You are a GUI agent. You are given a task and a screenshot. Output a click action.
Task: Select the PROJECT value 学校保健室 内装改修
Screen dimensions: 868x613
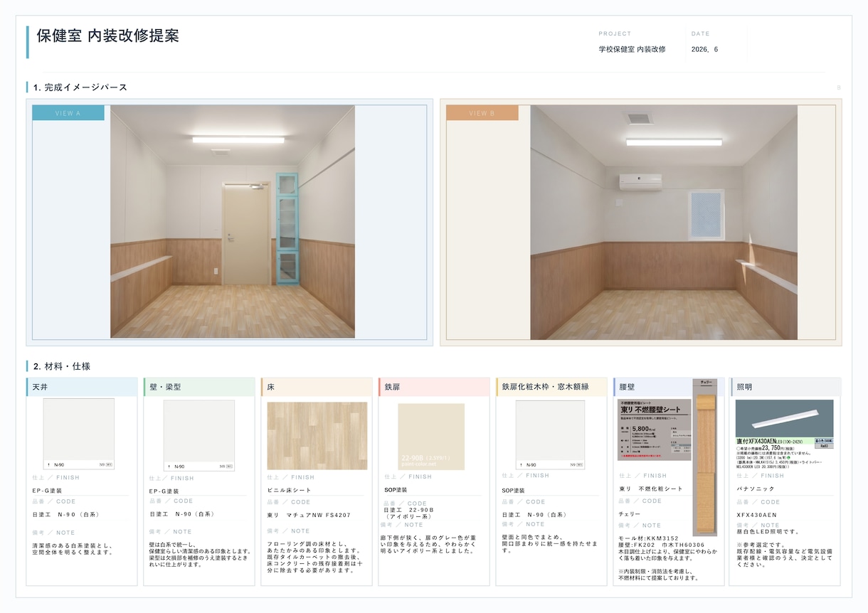click(x=633, y=50)
